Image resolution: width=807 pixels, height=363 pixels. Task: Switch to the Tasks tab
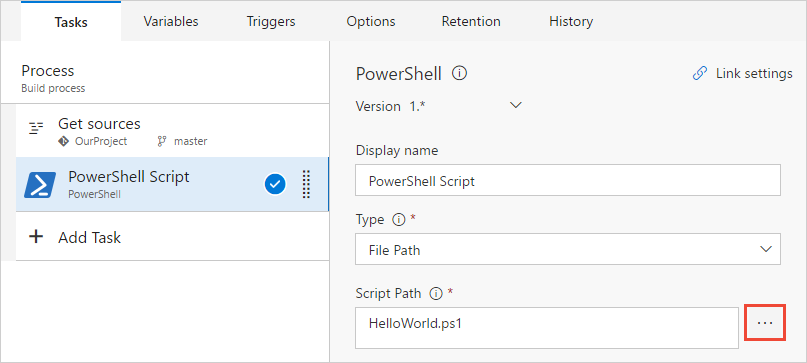coord(71,22)
